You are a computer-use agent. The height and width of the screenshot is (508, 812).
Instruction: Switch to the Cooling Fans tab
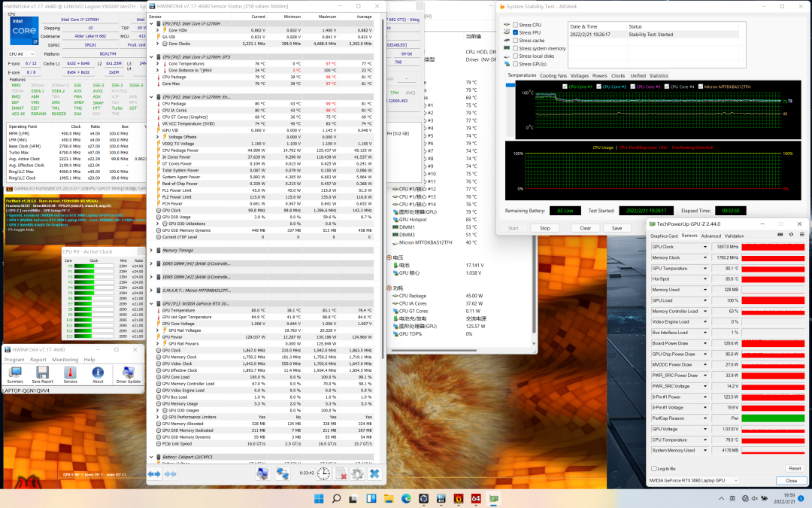point(553,76)
